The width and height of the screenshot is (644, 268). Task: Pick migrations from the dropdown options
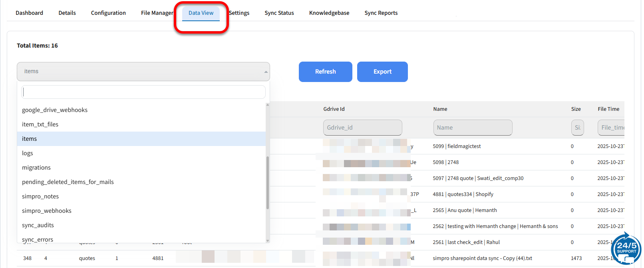tap(36, 168)
